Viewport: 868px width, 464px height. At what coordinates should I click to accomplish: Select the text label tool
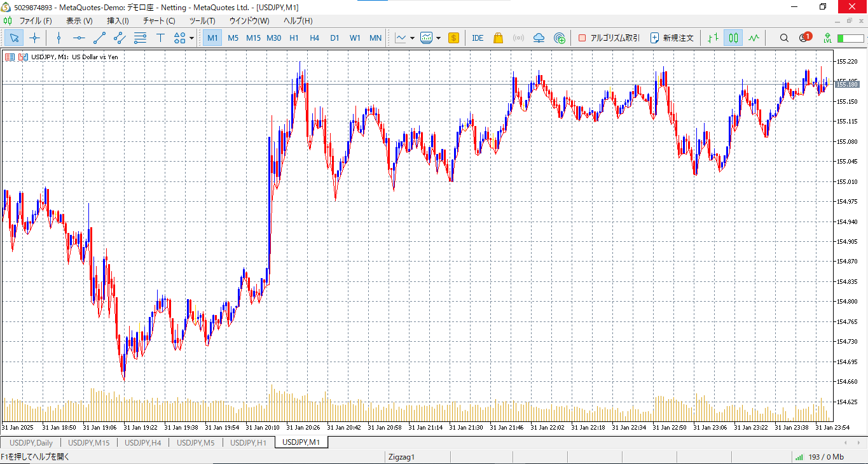(160, 38)
